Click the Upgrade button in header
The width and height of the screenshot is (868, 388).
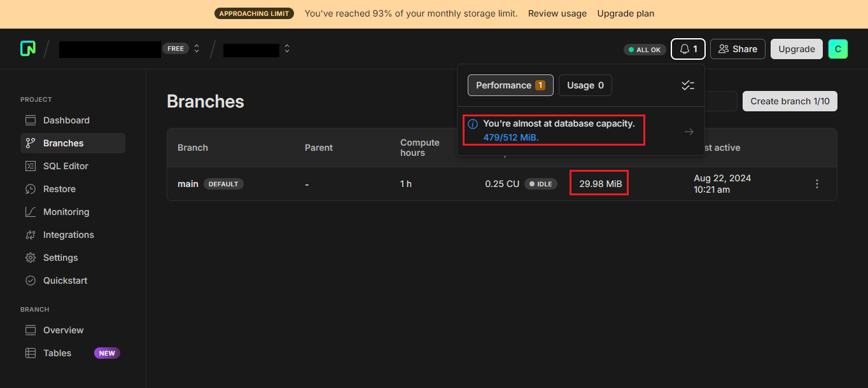coord(797,49)
